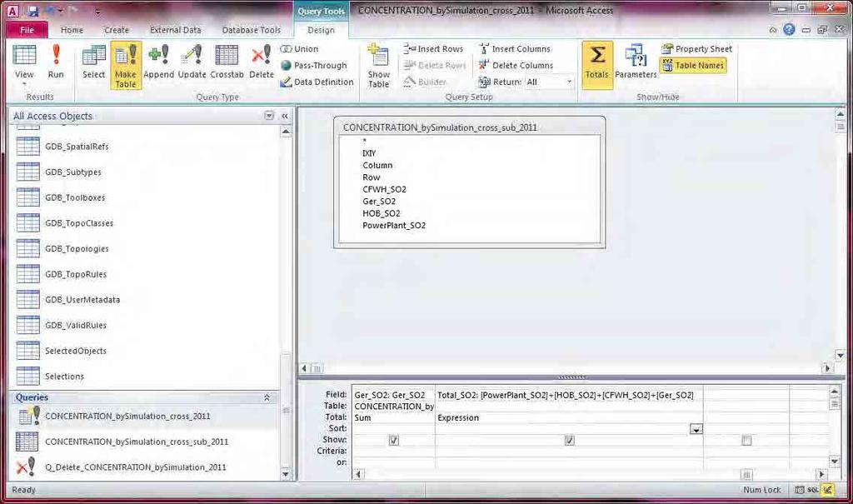Select the GDB_TopoClasses table

79,223
